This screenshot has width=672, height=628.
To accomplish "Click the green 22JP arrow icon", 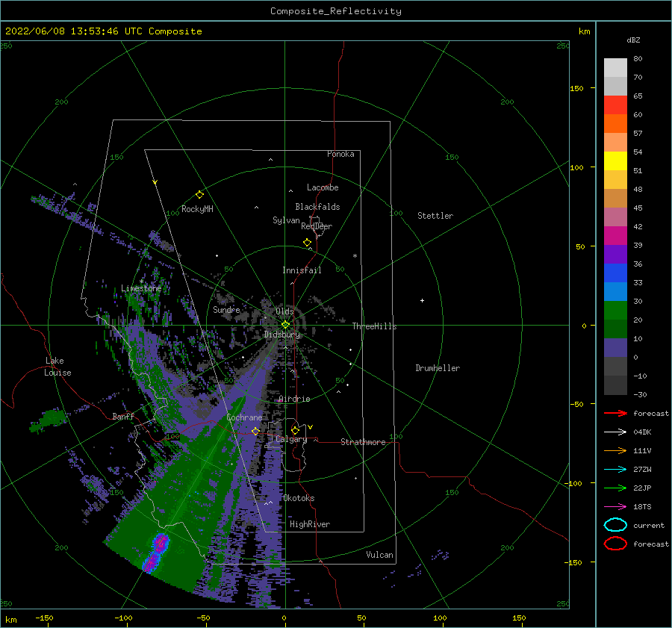I will click(x=615, y=488).
